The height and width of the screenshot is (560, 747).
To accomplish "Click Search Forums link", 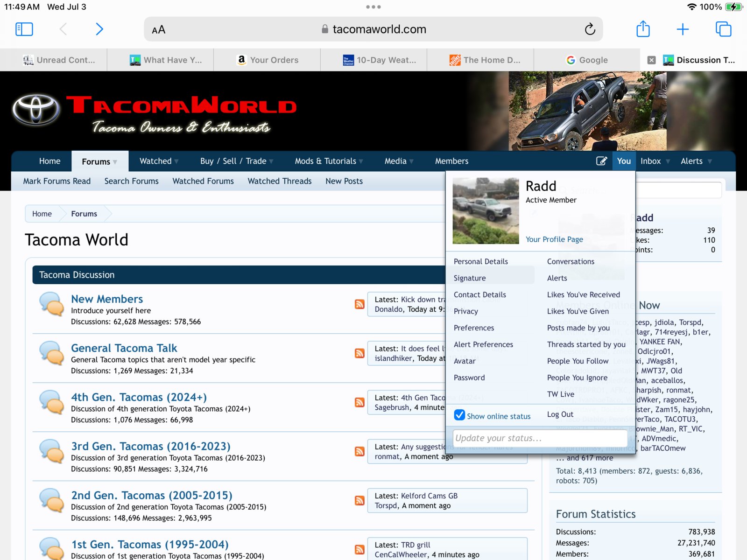I will (132, 181).
